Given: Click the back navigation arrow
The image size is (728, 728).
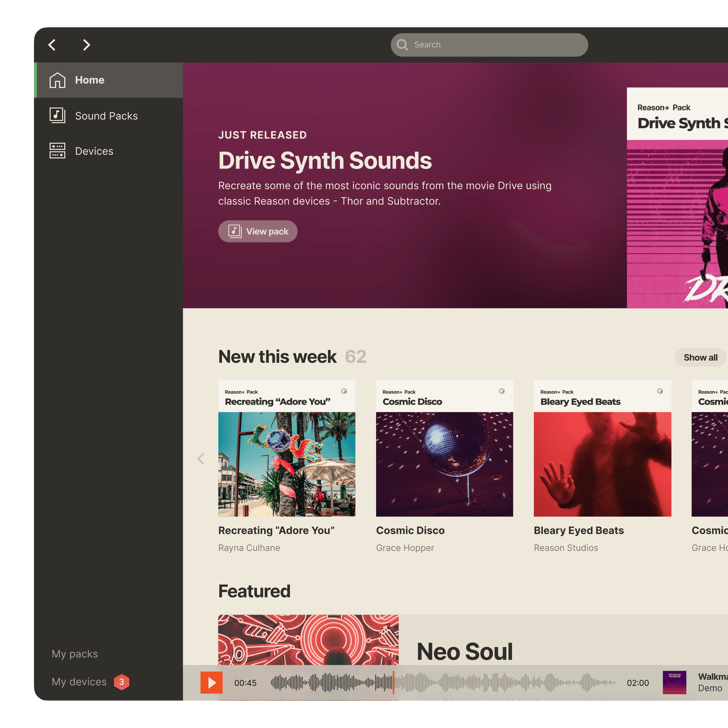Looking at the screenshot, I should click(x=52, y=45).
